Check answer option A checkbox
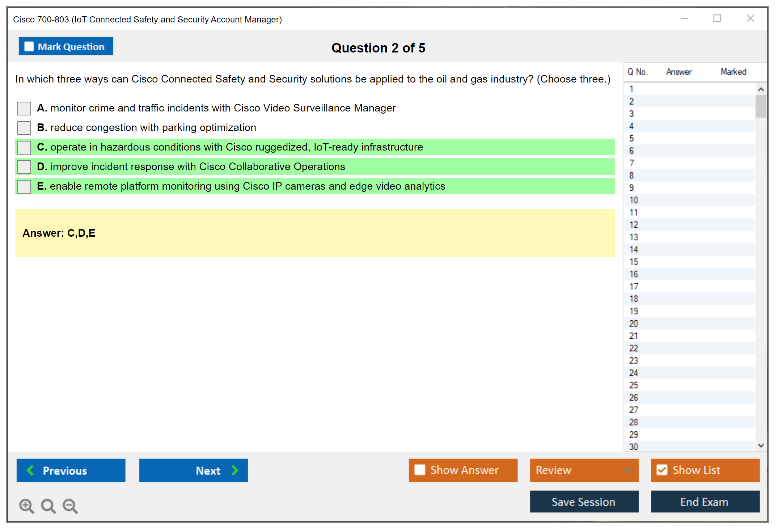The height and width of the screenshot is (532, 778). click(24, 108)
